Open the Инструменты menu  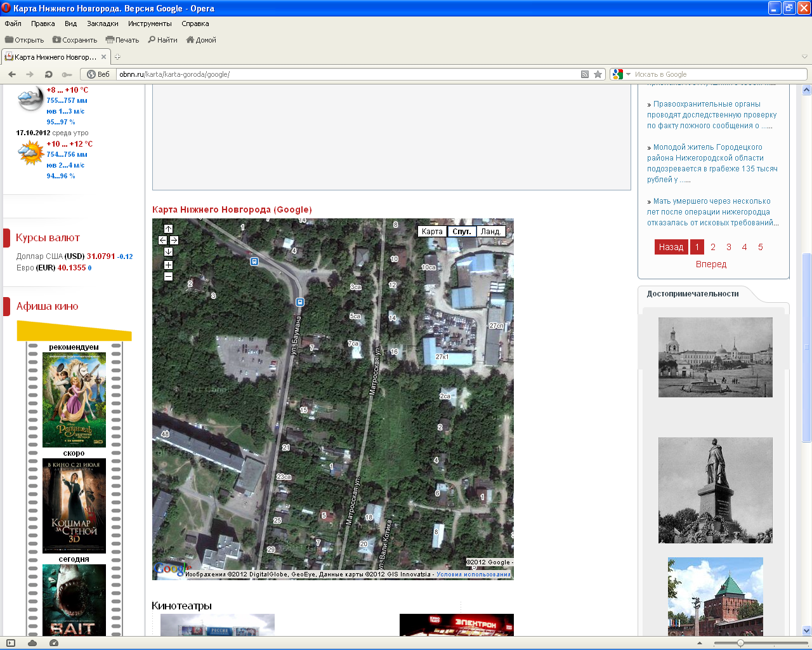[150, 23]
